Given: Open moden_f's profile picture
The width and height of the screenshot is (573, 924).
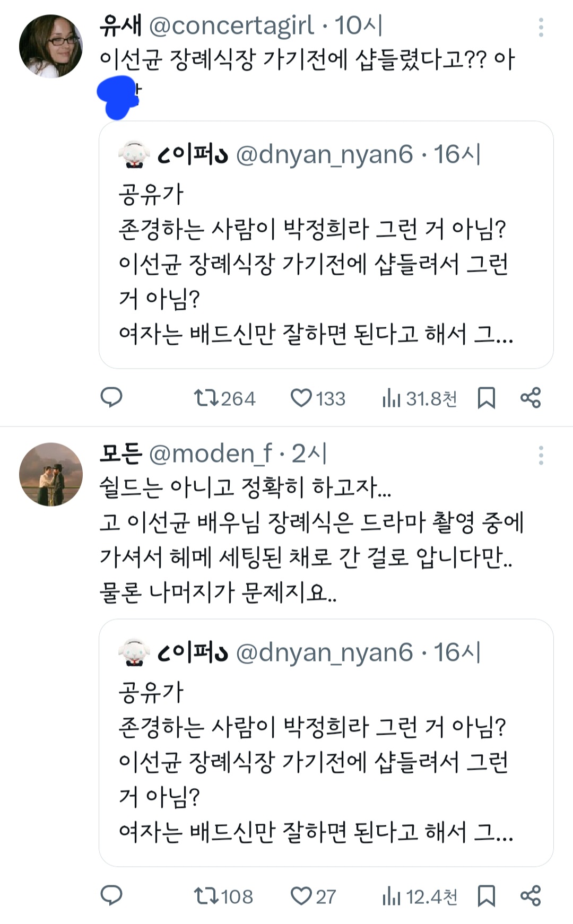Looking at the screenshot, I should pyautogui.click(x=51, y=474).
